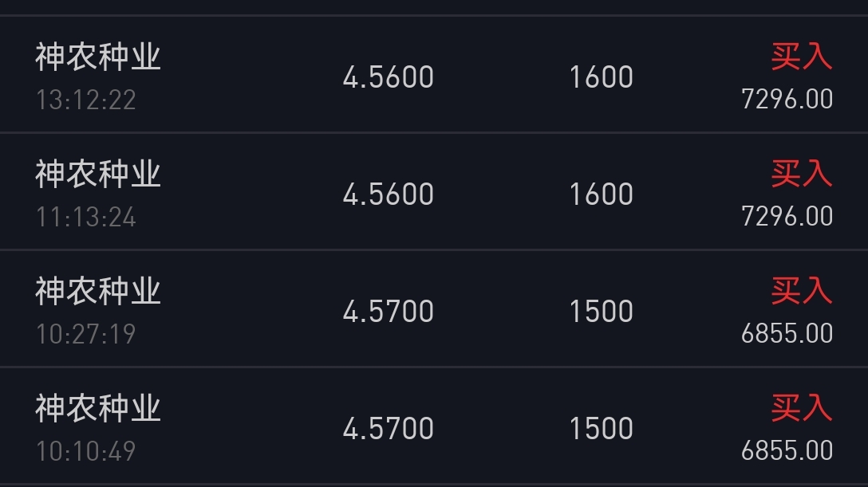Click quantity 1500 in 10:10:49 row
This screenshot has width=868, height=487.
click(x=602, y=428)
